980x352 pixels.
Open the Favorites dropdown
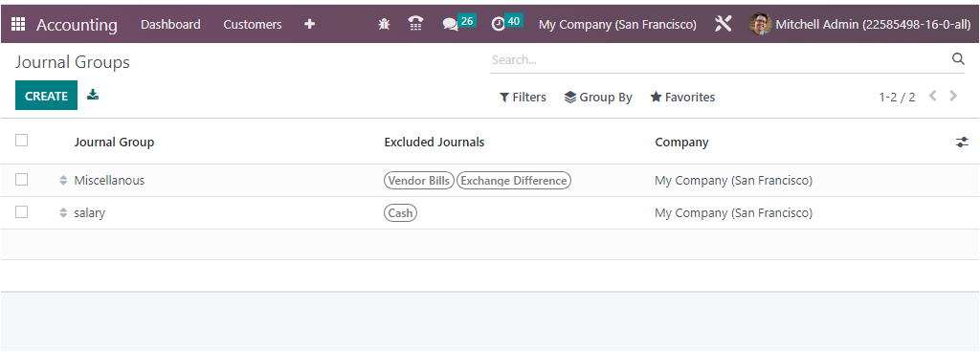(x=682, y=98)
